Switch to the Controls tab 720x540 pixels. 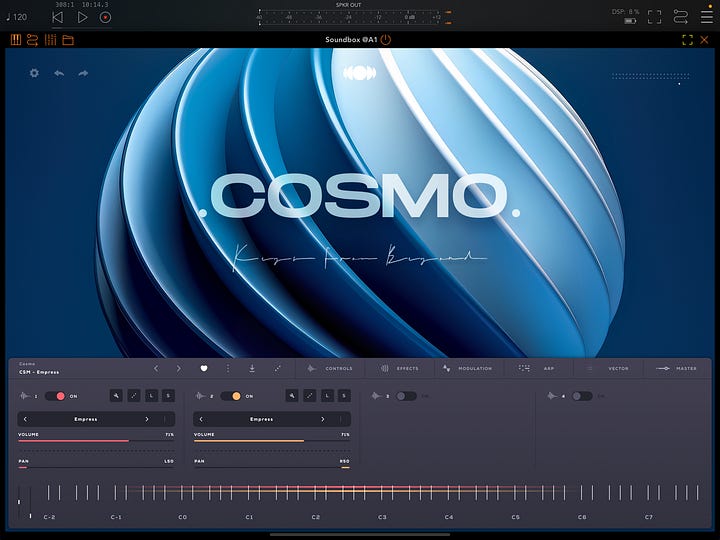click(330, 368)
